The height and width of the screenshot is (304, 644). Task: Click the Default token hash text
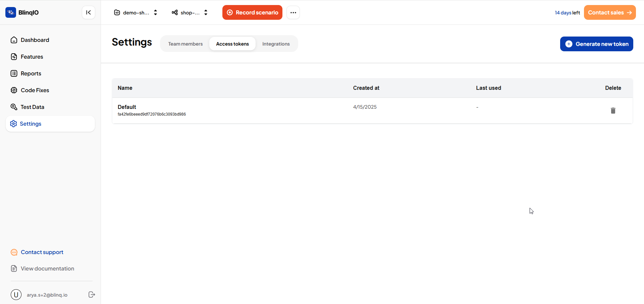click(x=152, y=114)
